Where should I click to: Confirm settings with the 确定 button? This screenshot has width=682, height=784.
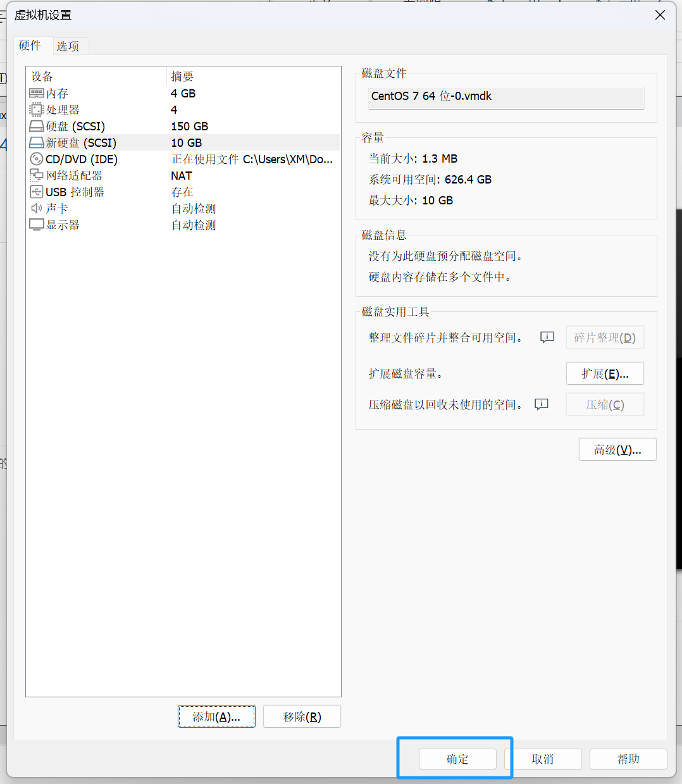pyautogui.click(x=457, y=759)
